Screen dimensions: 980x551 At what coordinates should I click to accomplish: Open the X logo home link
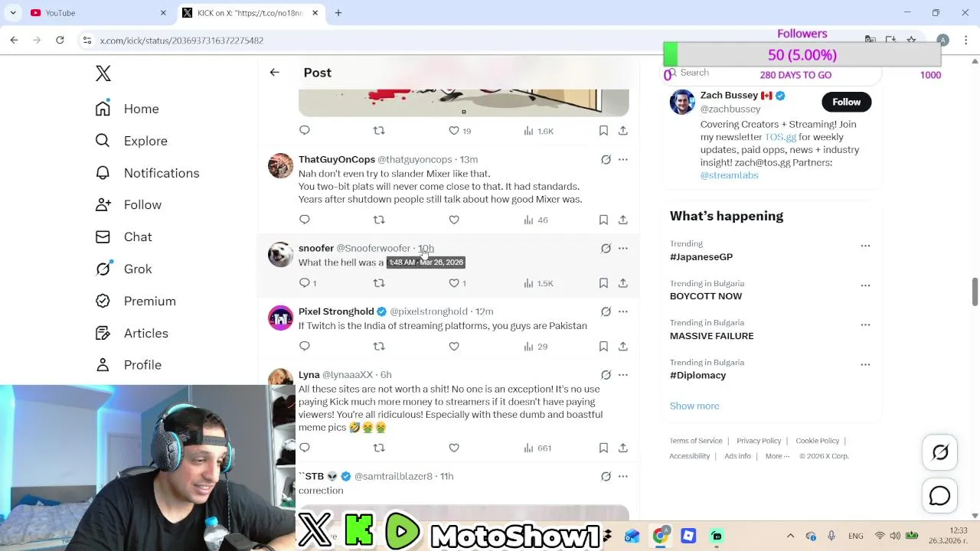coord(103,73)
